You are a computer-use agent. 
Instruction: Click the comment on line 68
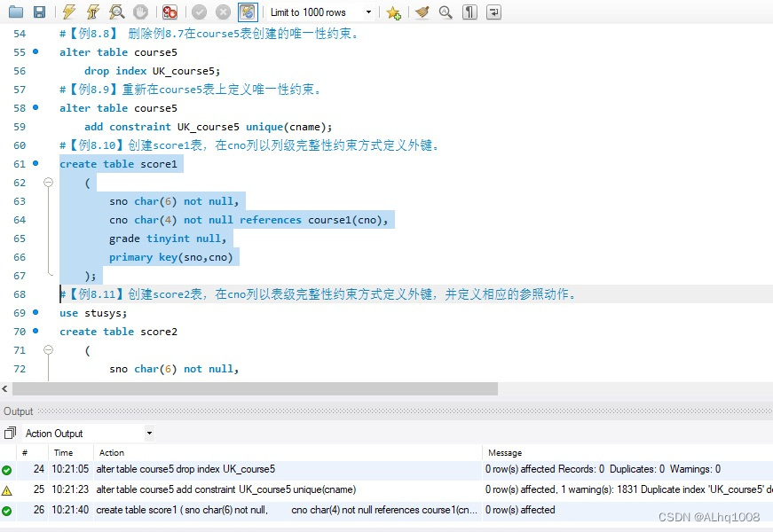pyautogui.click(x=318, y=294)
